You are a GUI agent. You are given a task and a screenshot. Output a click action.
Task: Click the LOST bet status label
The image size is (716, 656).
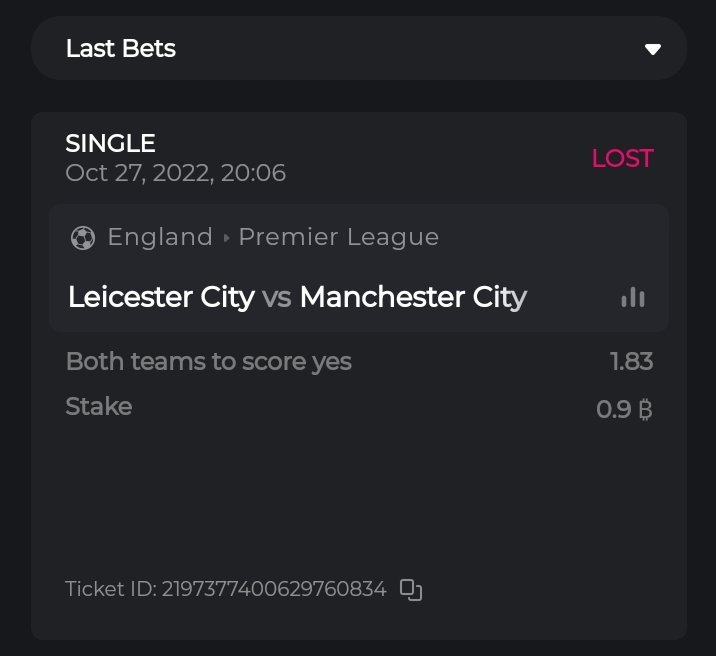tap(622, 158)
